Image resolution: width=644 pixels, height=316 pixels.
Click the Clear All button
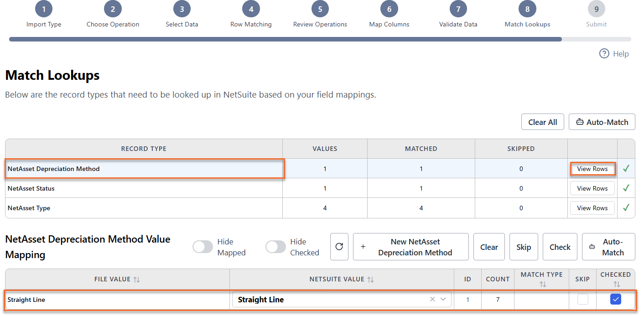pyautogui.click(x=543, y=122)
